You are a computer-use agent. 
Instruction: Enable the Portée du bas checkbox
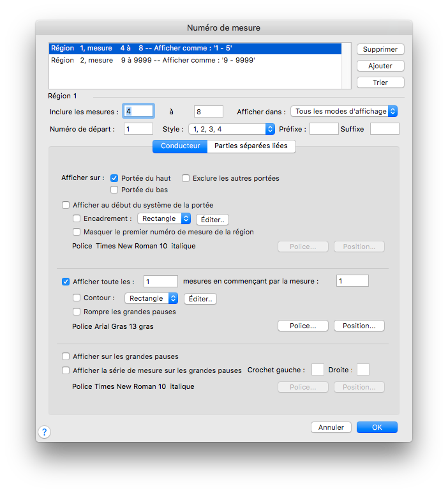click(x=115, y=190)
